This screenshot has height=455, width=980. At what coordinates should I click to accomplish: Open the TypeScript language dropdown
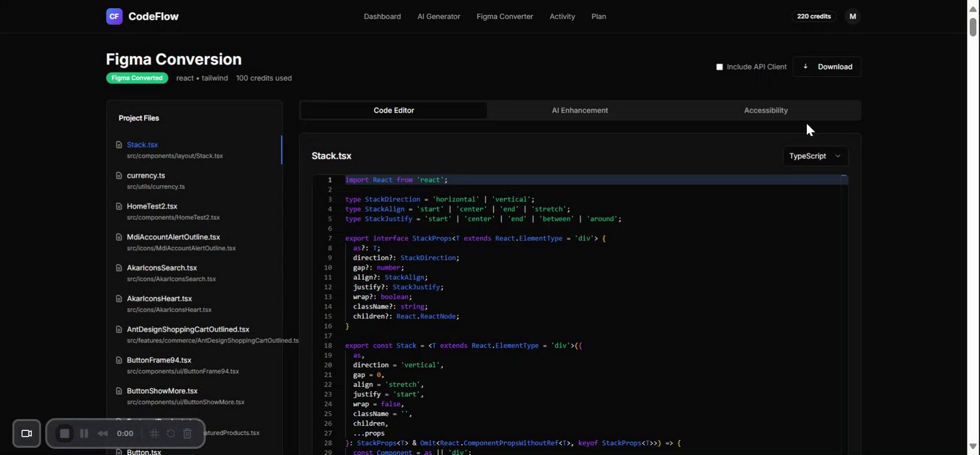814,156
